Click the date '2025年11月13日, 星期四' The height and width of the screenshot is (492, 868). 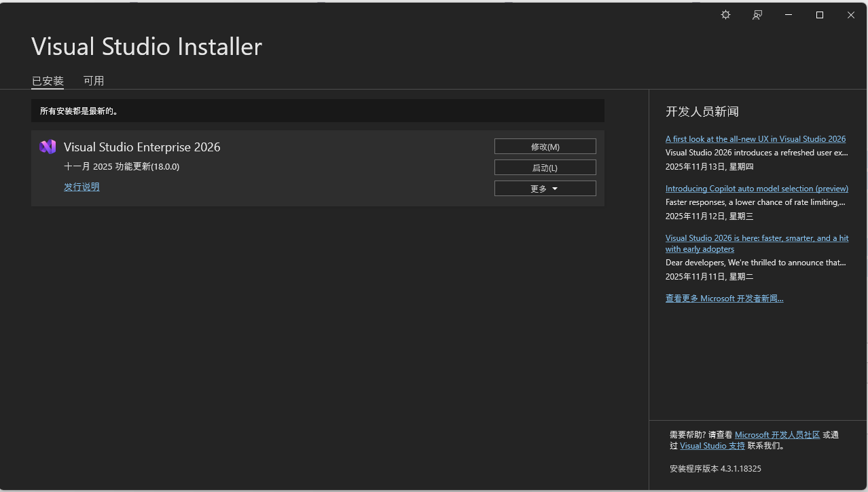[x=710, y=166]
